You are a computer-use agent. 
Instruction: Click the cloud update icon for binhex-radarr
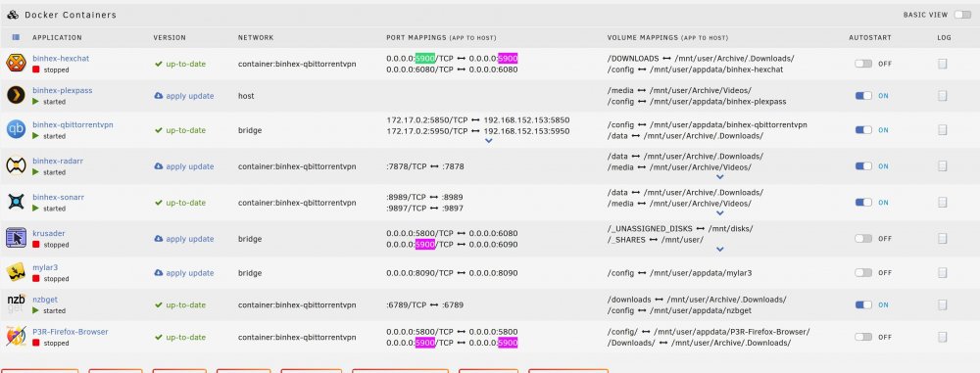158,166
